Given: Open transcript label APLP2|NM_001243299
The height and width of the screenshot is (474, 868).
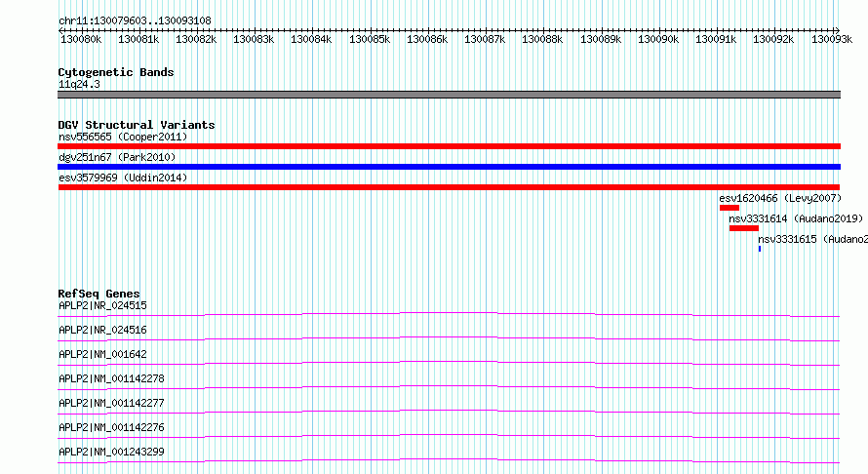Looking at the screenshot, I should pyautogui.click(x=111, y=452).
